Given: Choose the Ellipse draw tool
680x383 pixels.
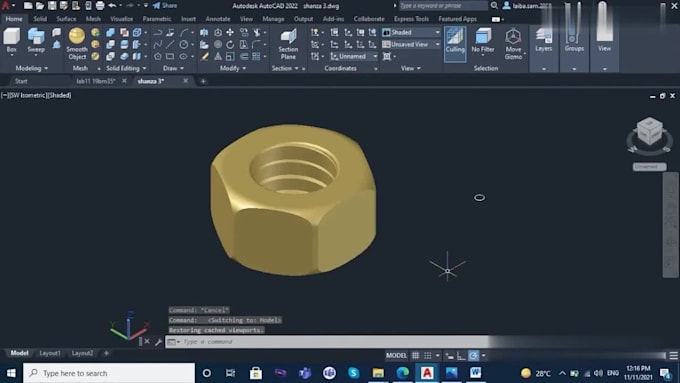Looking at the screenshot, I should [x=184, y=56].
